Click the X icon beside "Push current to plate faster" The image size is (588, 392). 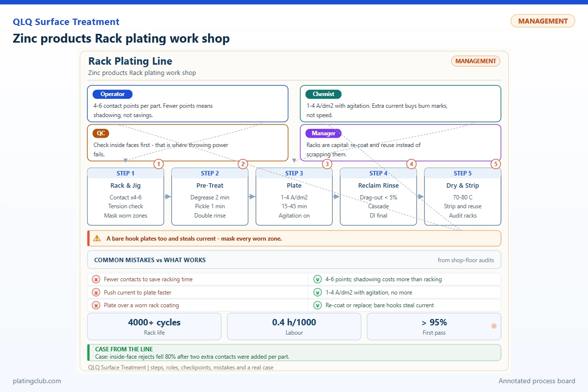(96, 293)
